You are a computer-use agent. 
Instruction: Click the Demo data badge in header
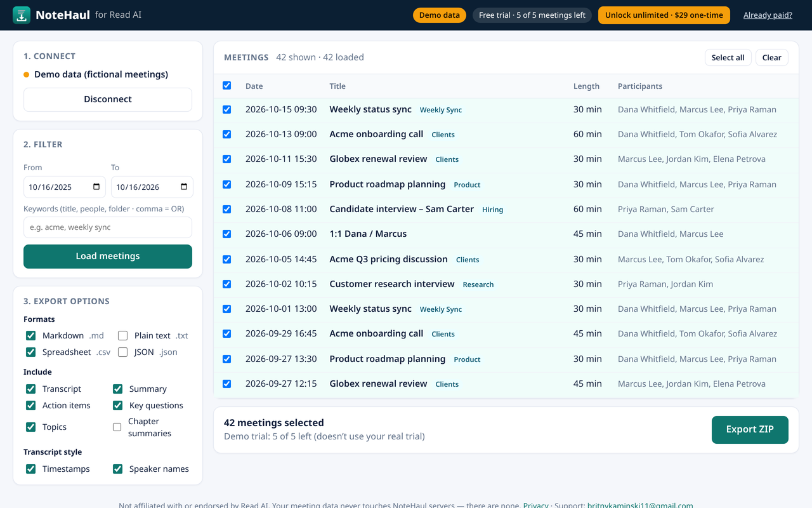pyautogui.click(x=440, y=15)
